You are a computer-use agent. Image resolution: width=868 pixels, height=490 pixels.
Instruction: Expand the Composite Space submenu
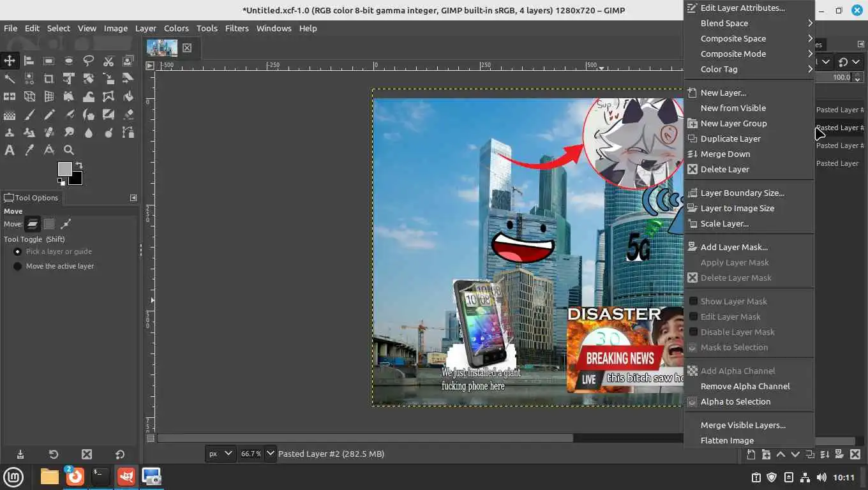pyautogui.click(x=749, y=38)
